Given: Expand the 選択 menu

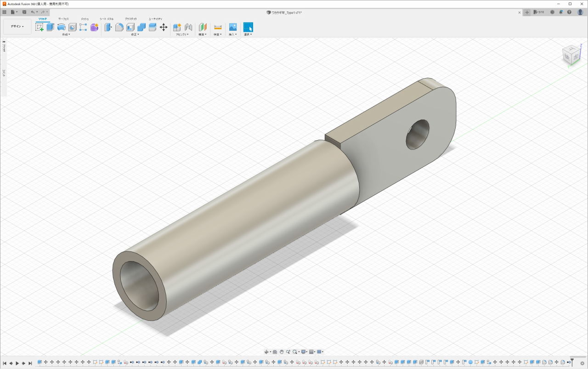Looking at the screenshot, I should point(248,34).
